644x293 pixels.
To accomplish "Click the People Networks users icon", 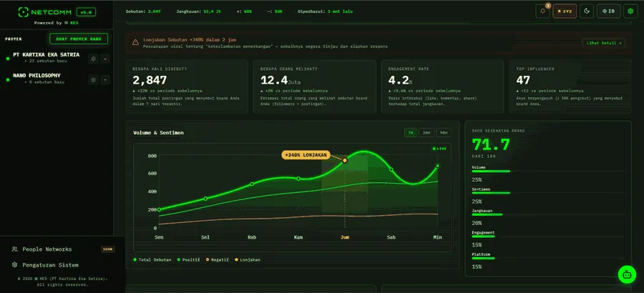I will point(15,249).
